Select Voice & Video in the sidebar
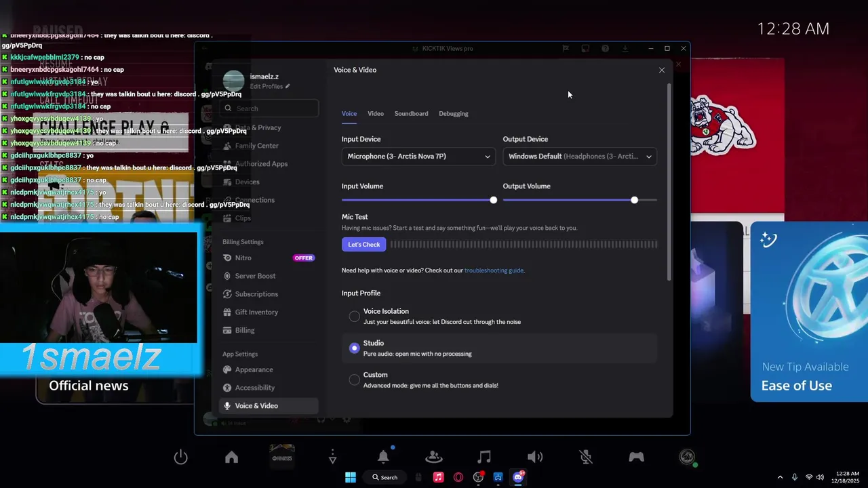 (269, 405)
